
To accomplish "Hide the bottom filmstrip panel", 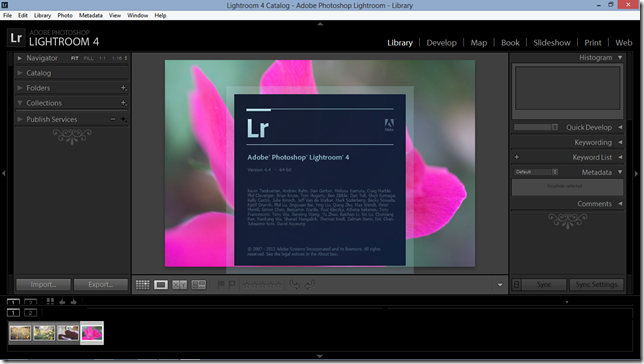I will 320,356.
